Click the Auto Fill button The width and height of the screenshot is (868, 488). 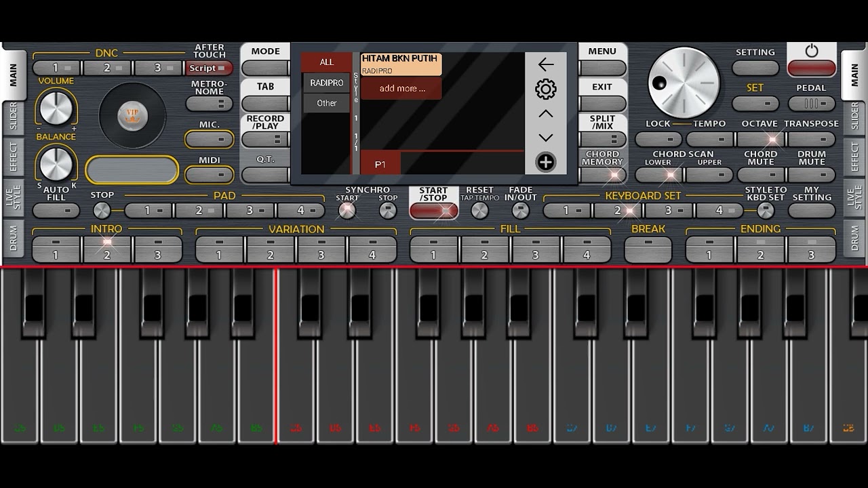pos(56,210)
